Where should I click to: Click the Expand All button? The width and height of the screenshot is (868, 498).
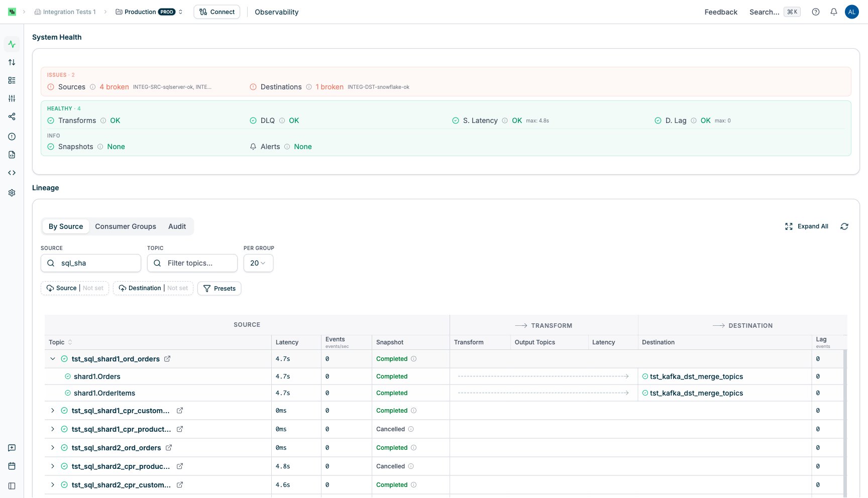807,226
